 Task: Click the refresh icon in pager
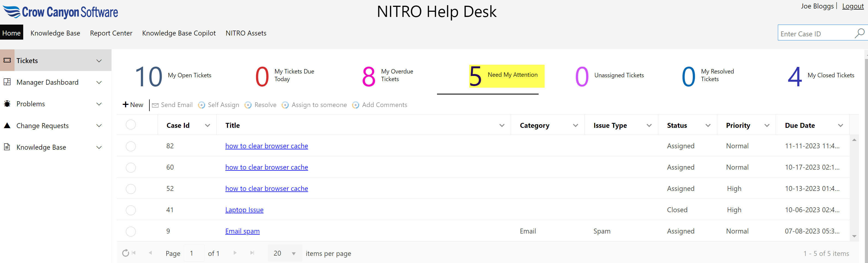(x=125, y=253)
